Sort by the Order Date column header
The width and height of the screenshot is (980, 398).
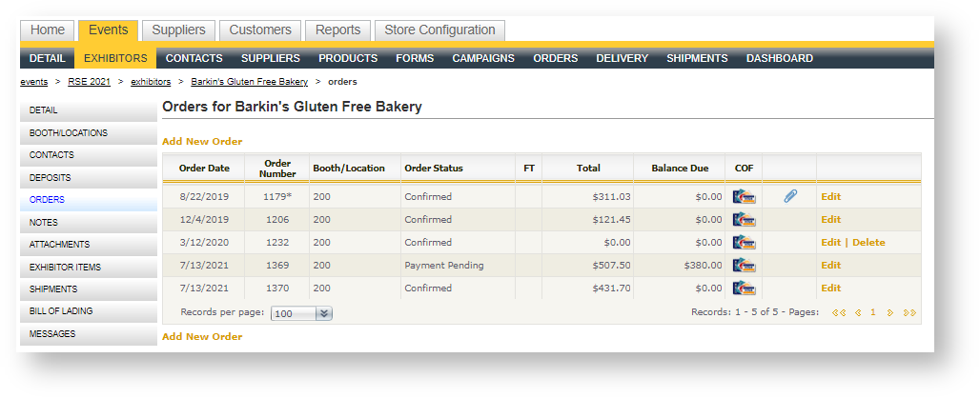[x=204, y=169]
